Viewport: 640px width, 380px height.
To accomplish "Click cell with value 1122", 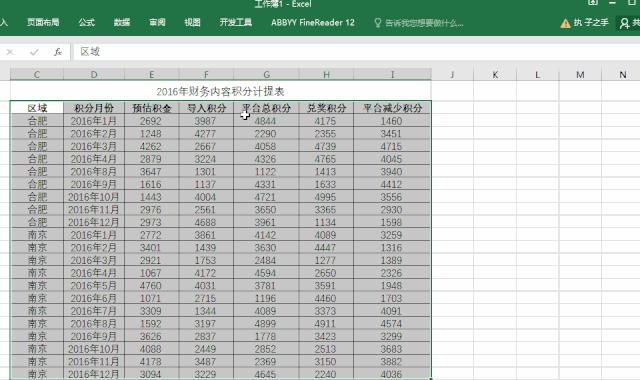I will pos(266,171).
